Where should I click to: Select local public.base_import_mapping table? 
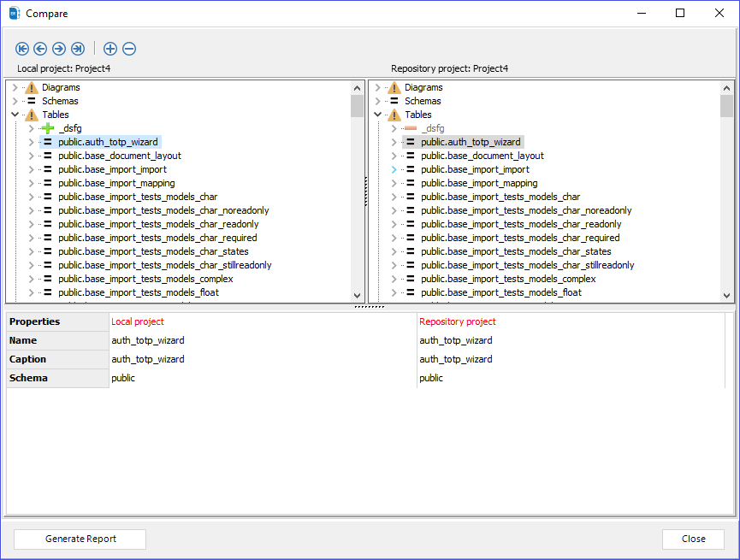(116, 183)
